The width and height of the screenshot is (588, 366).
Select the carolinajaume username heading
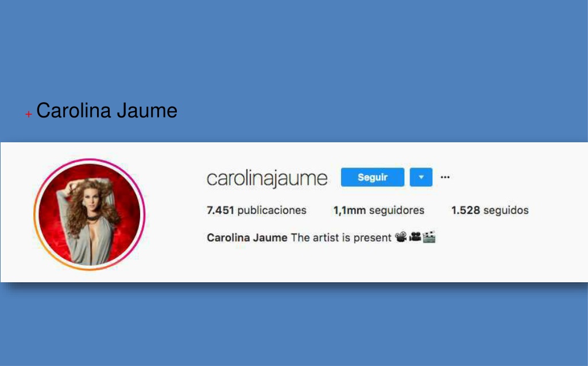coord(267,178)
